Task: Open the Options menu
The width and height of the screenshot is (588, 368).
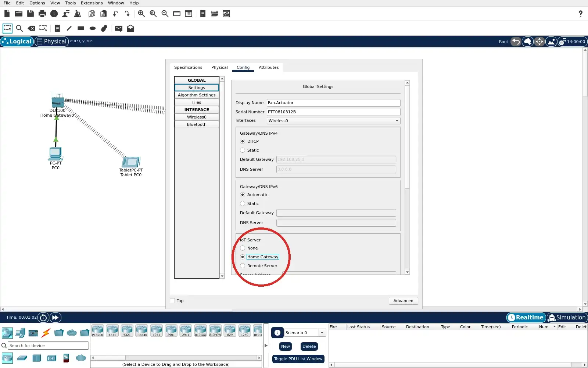Action: (x=37, y=3)
